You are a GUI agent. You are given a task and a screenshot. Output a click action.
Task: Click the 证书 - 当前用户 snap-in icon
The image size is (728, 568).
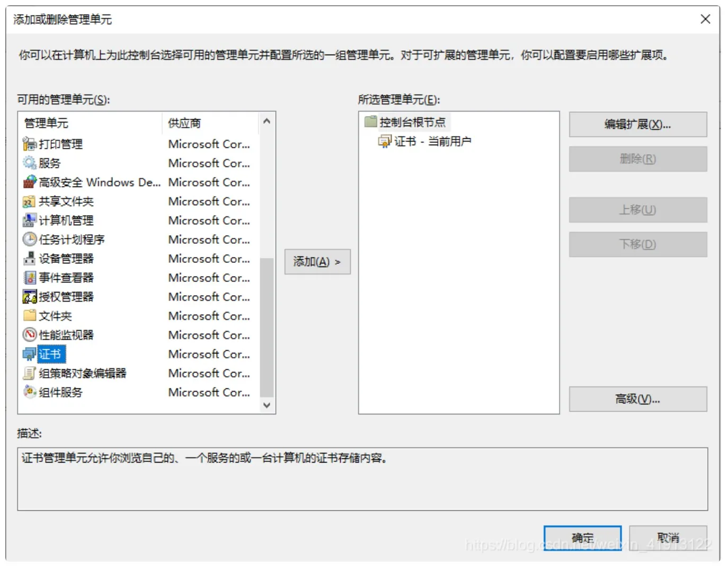pos(385,141)
